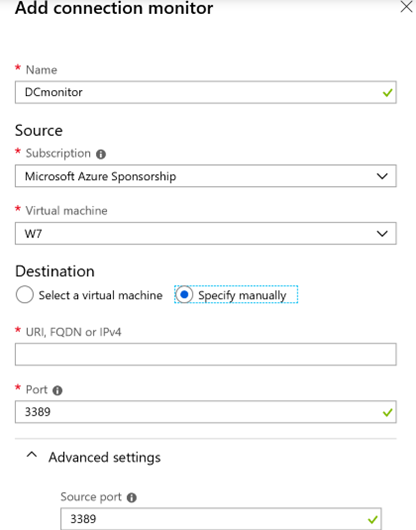
Task: Click the Name field containing DCmonitor
Action: pos(205,92)
